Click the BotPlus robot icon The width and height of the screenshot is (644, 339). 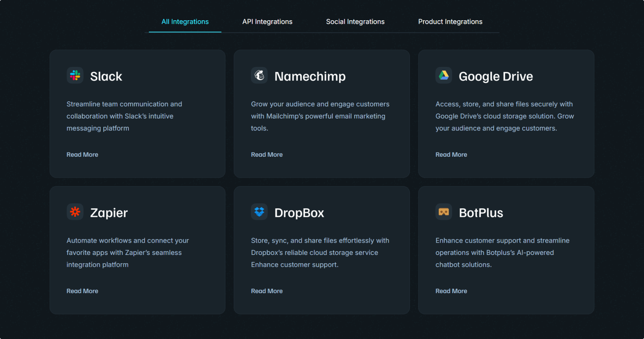[444, 212]
